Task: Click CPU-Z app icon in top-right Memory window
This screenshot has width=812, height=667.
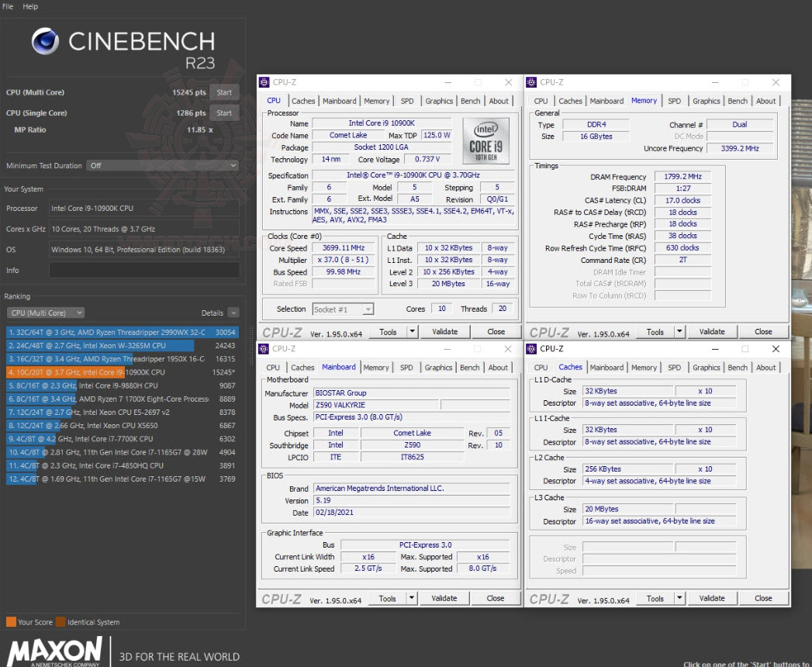Action: [530, 82]
